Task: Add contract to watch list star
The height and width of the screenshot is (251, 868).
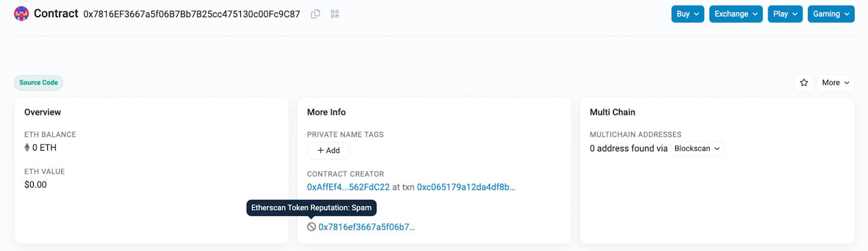Action: pos(804,82)
